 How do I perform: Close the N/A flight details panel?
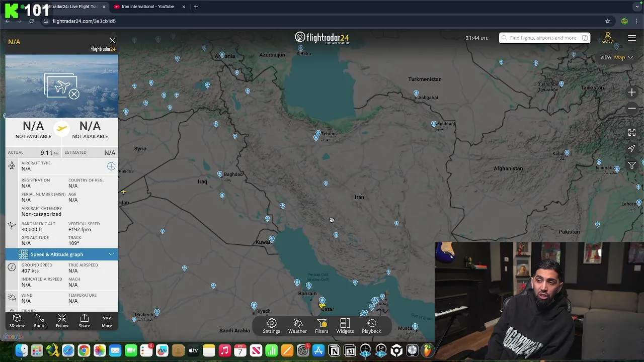coord(113,41)
